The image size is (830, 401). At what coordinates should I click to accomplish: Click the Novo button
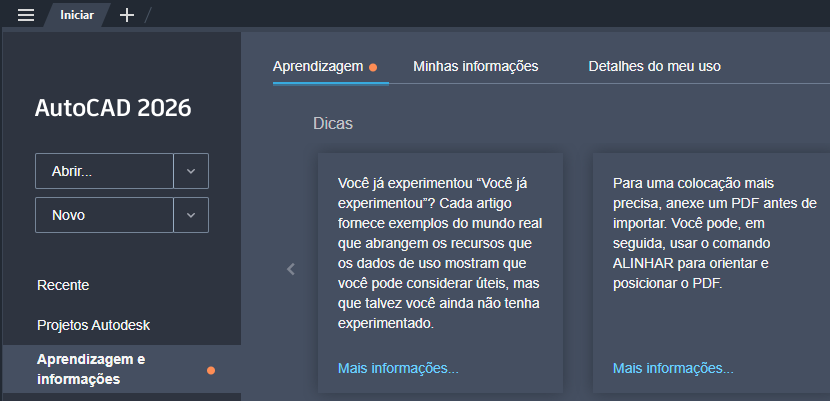tap(104, 215)
